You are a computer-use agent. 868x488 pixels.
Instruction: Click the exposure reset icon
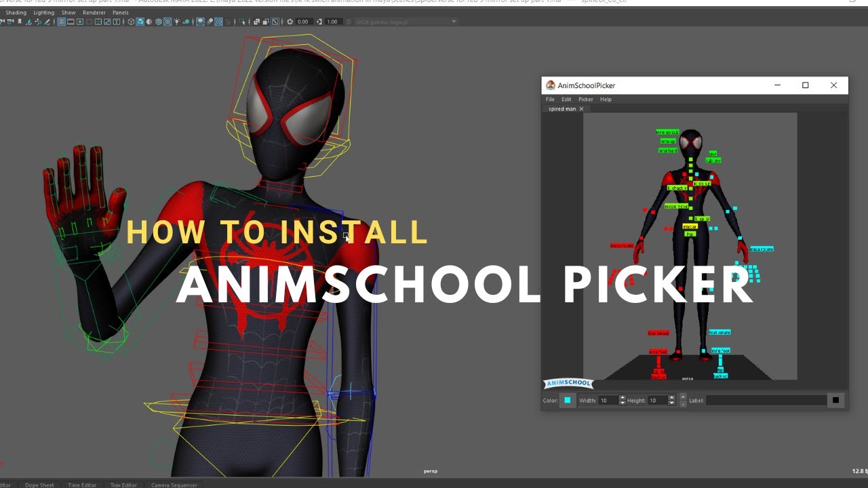pos(290,22)
